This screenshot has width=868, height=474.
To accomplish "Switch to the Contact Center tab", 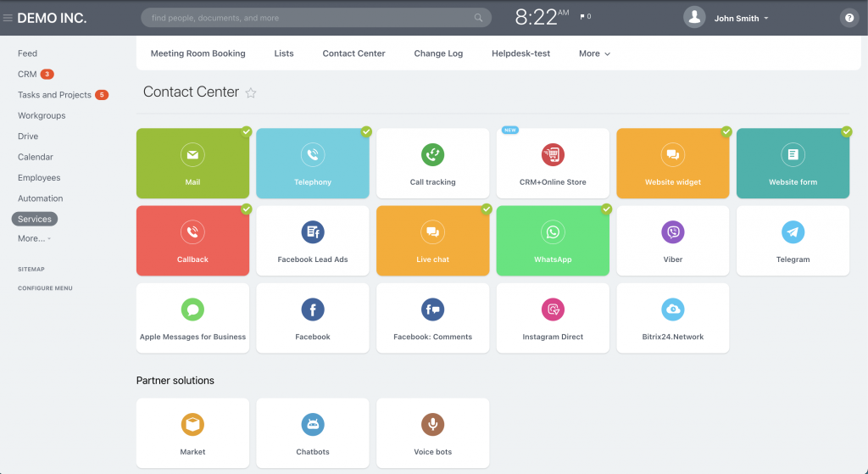I will coord(353,53).
